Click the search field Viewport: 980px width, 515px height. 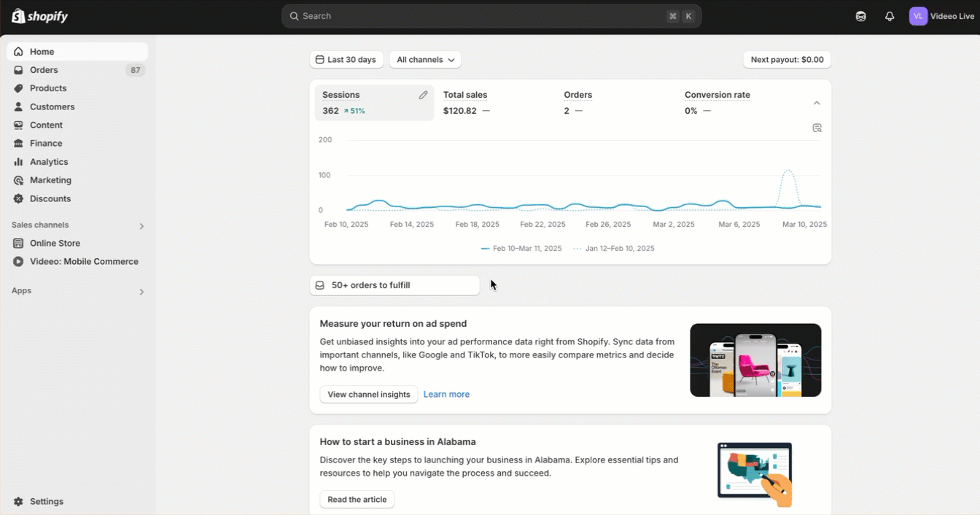(491, 16)
